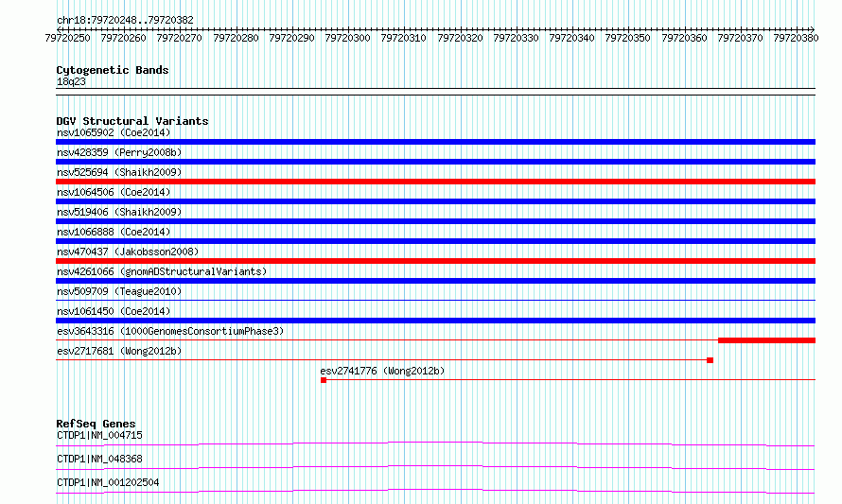Click the red bar under nsv525694
The height and width of the screenshot is (504, 842).
(435, 182)
